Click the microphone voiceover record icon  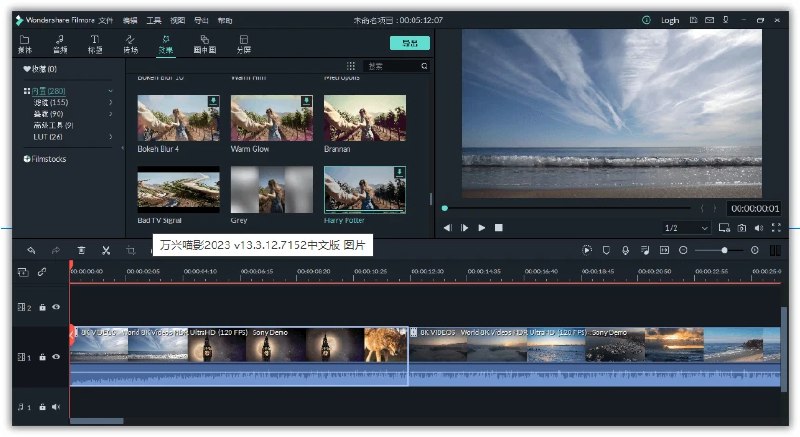pyautogui.click(x=625, y=250)
